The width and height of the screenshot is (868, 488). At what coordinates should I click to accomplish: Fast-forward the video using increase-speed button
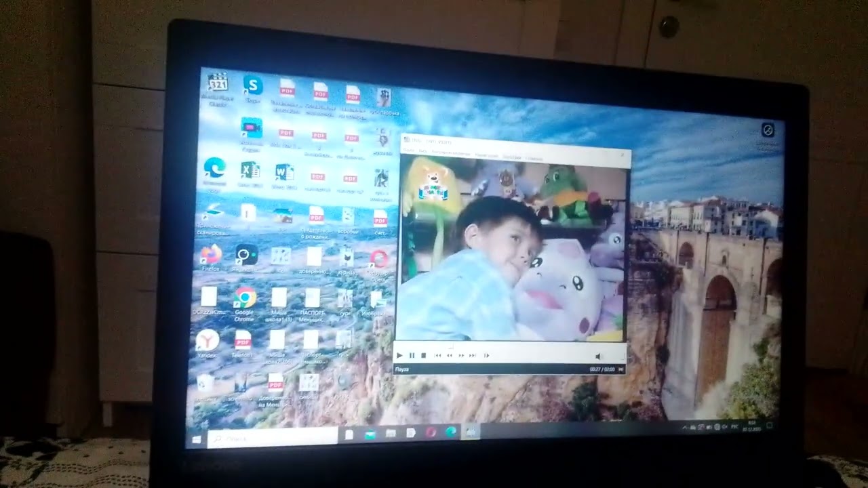coord(461,355)
